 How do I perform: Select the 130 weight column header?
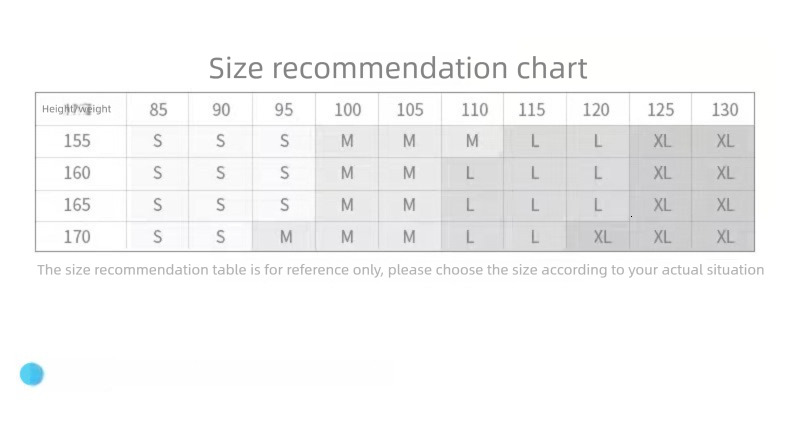[x=725, y=109]
